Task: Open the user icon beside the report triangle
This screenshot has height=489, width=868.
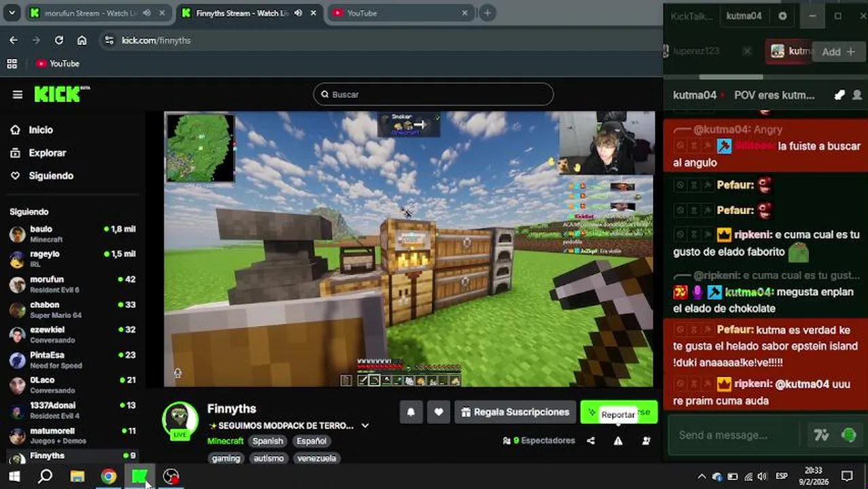Action: 646,441
